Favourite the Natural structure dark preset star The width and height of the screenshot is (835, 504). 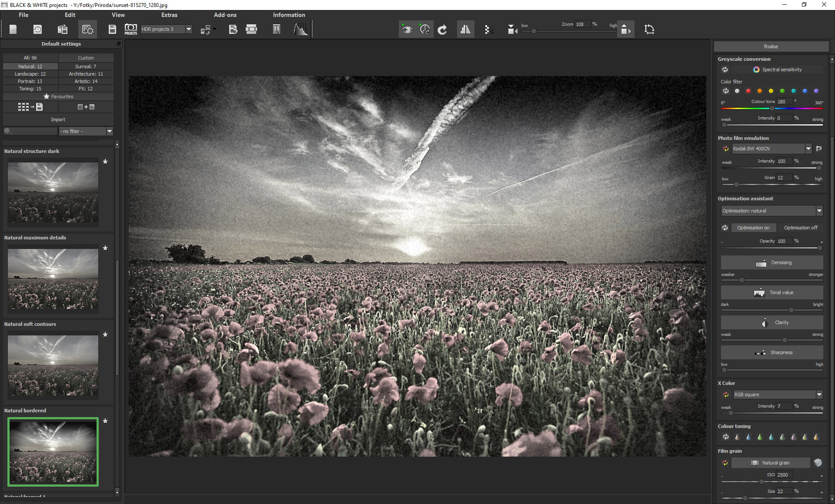[105, 162]
